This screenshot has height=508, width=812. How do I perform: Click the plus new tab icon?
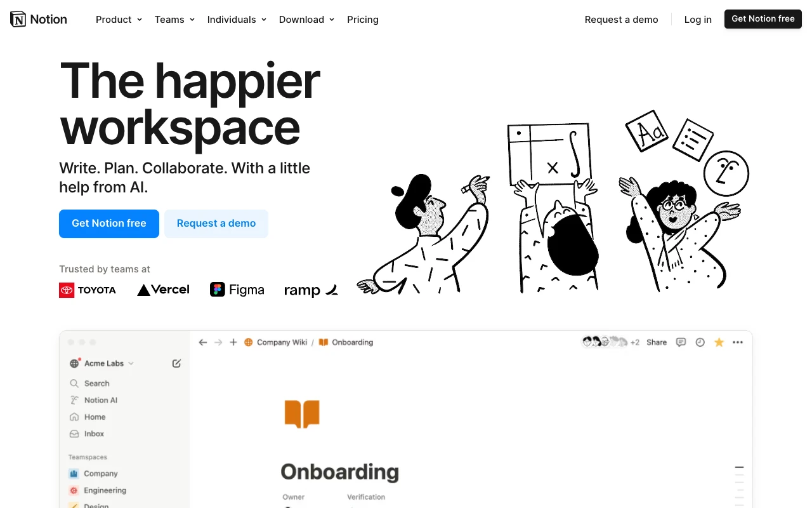[233, 342]
